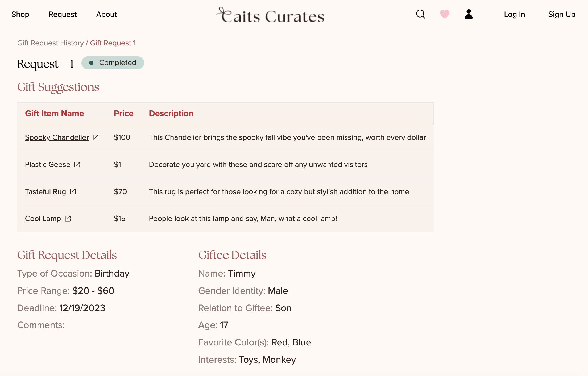Open the user profile icon
Image resolution: width=588 pixels, height=376 pixels.
(469, 14)
